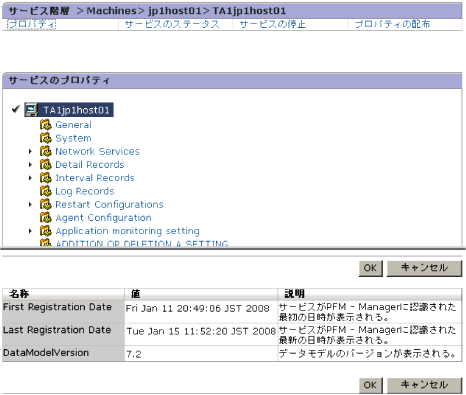Click jp1host01 in the breadcrumb path
The height and width of the screenshot is (395, 466).
[x=174, y=11]
